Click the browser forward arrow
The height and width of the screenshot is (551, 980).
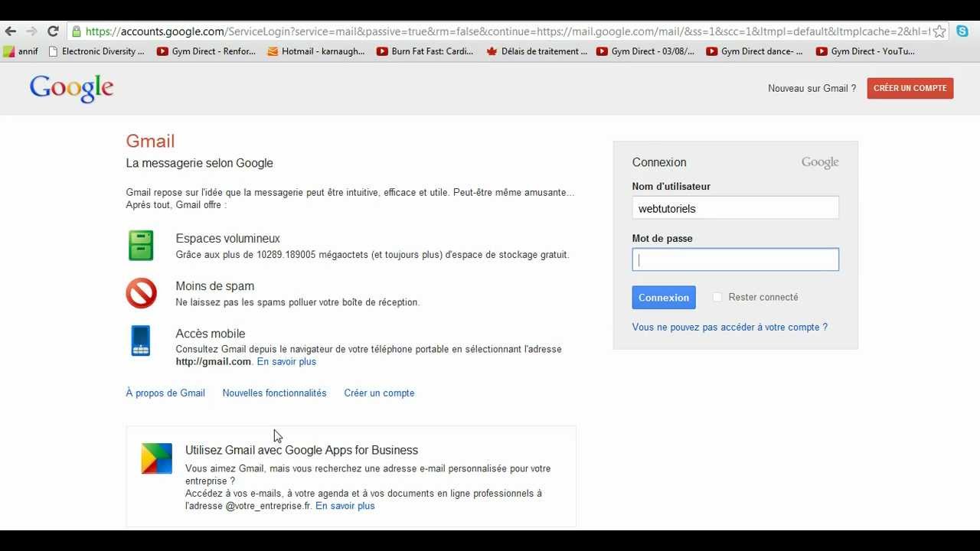pyautogui.click(x=31, y=31)
